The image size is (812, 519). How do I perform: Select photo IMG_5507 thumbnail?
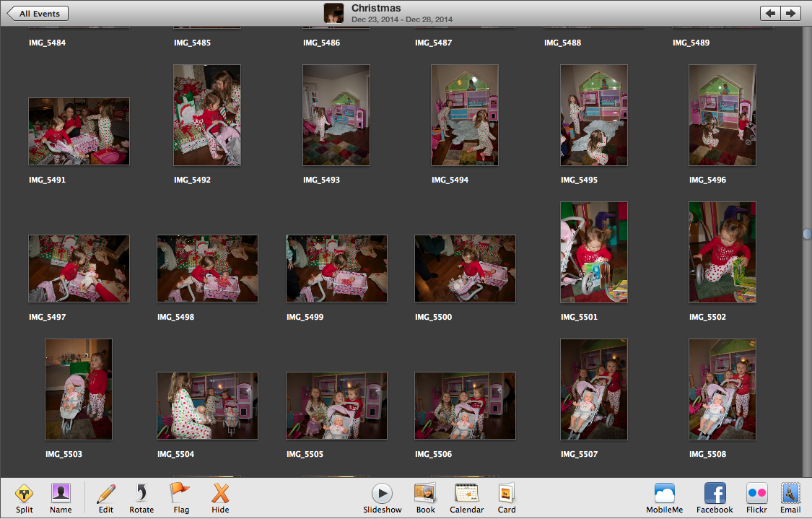coord(594,390)
